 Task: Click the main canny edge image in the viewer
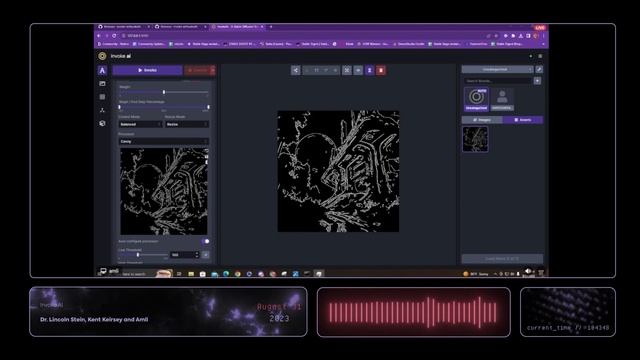(x=338, y=171)
